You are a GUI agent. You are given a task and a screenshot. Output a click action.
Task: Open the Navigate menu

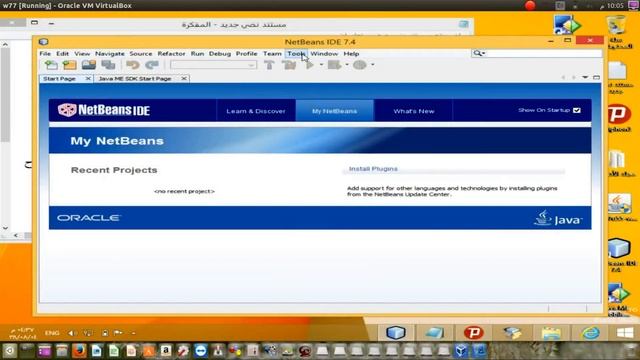point(110,53)
